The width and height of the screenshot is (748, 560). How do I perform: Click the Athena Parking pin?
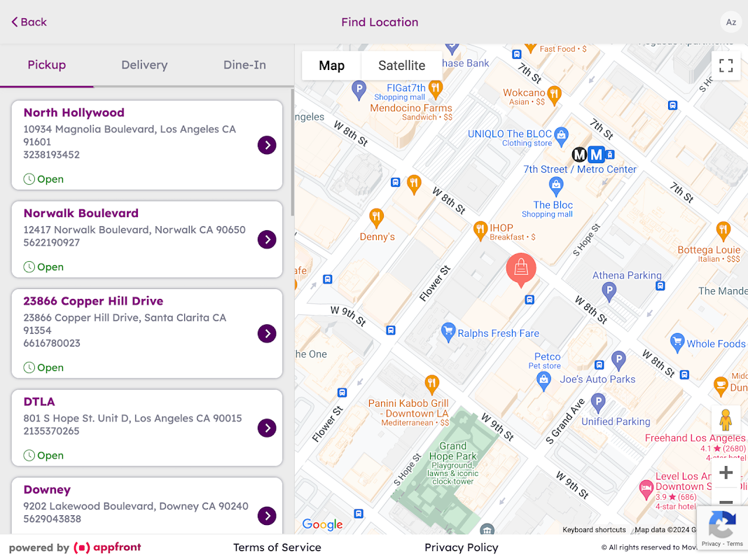tap(609, 292)
